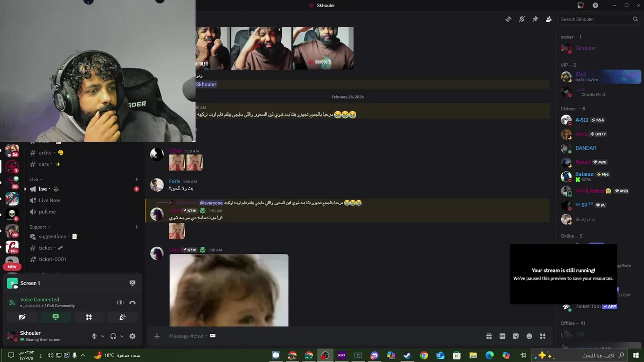This screenshot has width=644, height=362.
Task: Toggle channel notification mute bell
Action: pos(522,19)
